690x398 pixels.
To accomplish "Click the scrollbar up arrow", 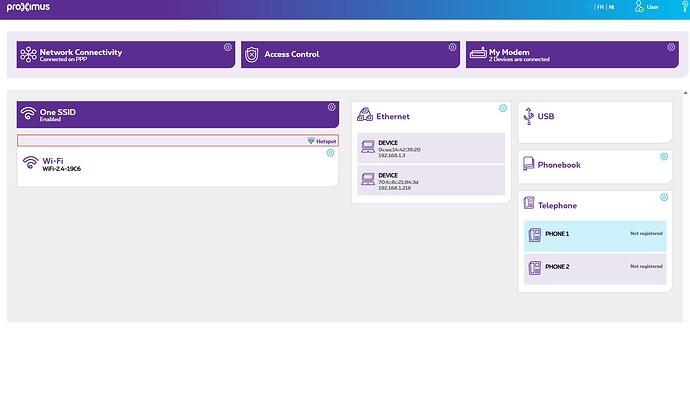I will pos(686,92).
